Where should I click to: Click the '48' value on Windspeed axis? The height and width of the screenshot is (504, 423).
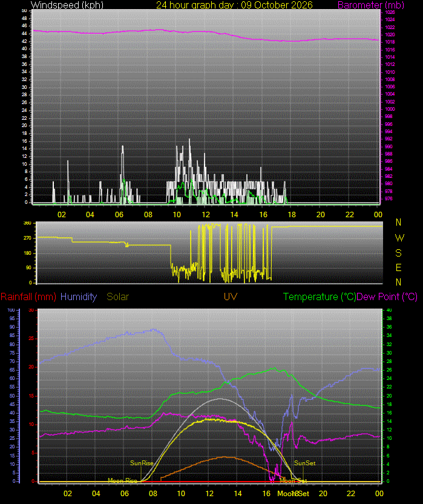(x=24, y=18)
